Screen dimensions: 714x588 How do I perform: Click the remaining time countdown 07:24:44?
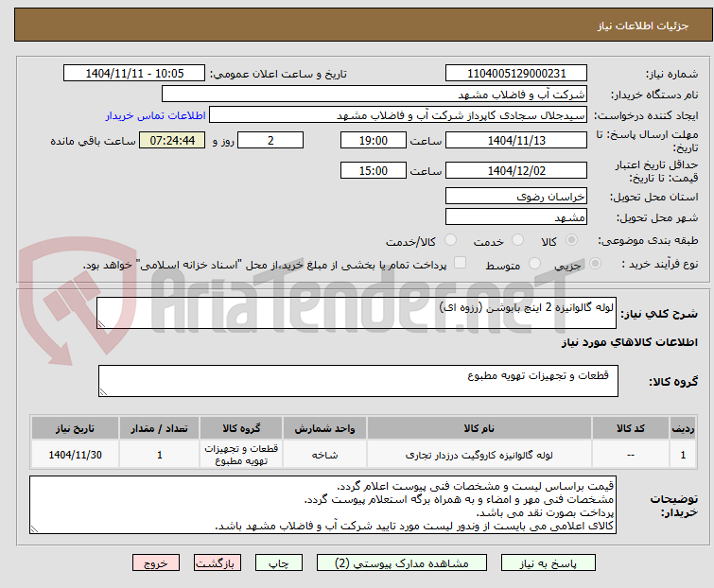(172, 140)
